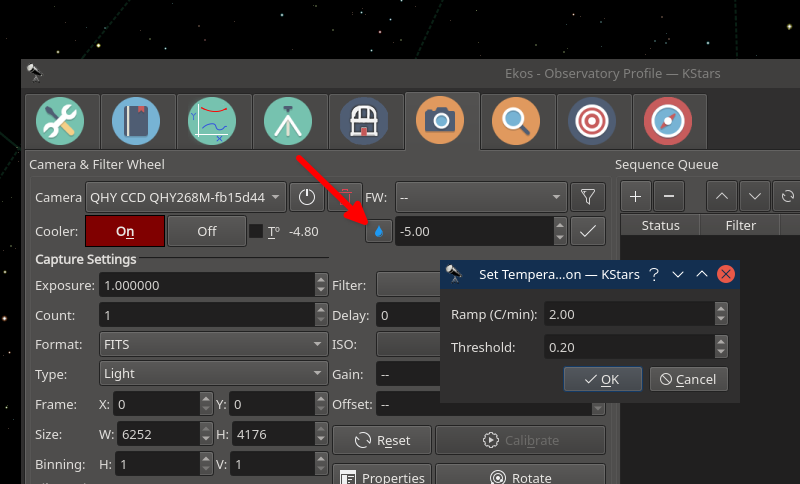The height and width of the screenshot is (484, 800).
Task: Adjust the Frame X spinner arrows
Action: (206, 404)
